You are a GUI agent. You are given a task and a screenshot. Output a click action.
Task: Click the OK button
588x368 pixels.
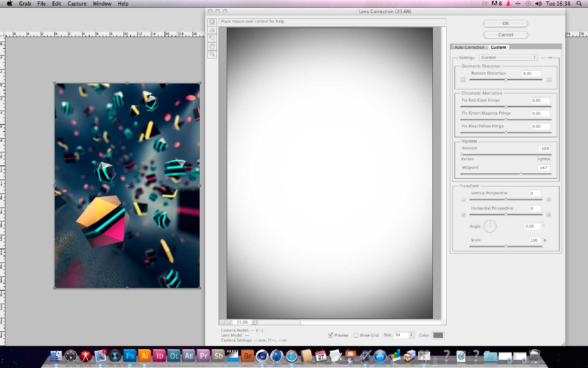pyautogui.click(x=505, y=23)
